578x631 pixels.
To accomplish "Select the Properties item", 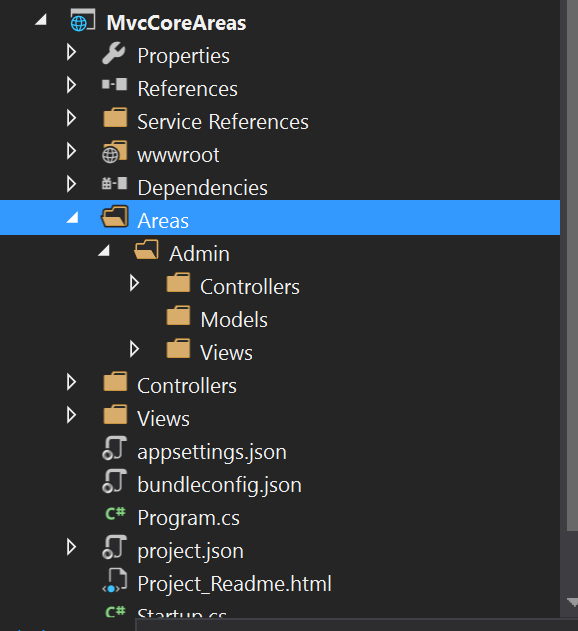I will [x=184, y=56].
